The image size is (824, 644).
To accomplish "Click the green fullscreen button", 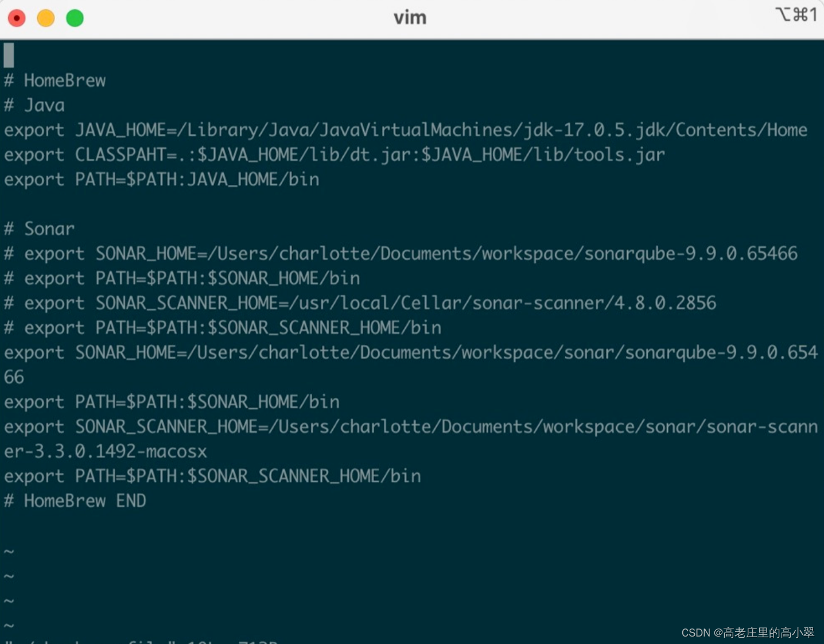I will coord(74,18).
